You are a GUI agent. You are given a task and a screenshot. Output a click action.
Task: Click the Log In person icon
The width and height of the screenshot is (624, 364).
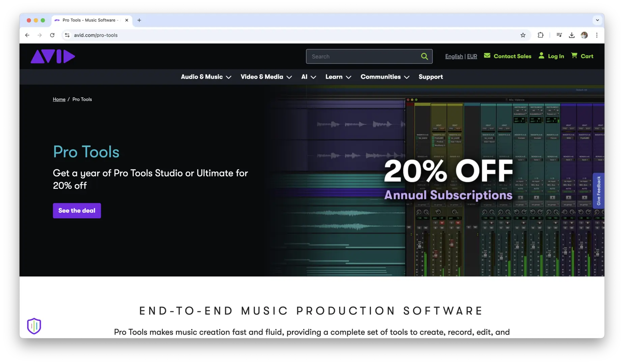pyautogui.click(x=541, y=56)
